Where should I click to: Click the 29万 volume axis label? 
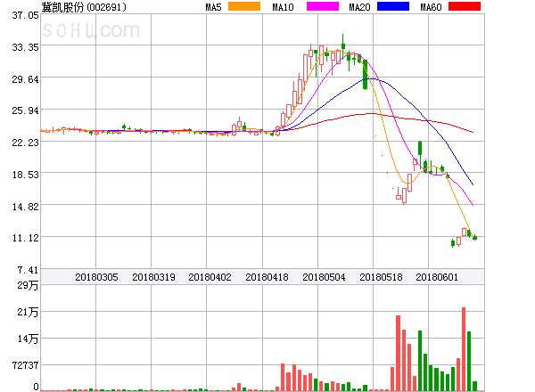(x=28, y=285)
